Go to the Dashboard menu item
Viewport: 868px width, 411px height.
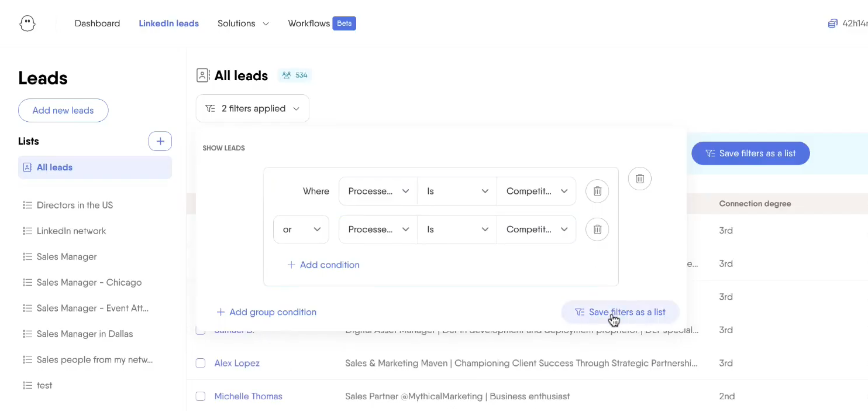tap(97, 23)
